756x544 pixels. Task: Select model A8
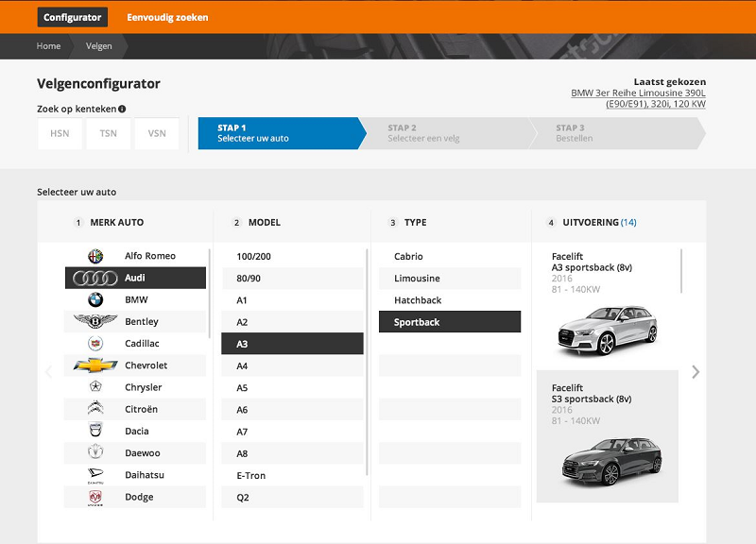[292, 454]
